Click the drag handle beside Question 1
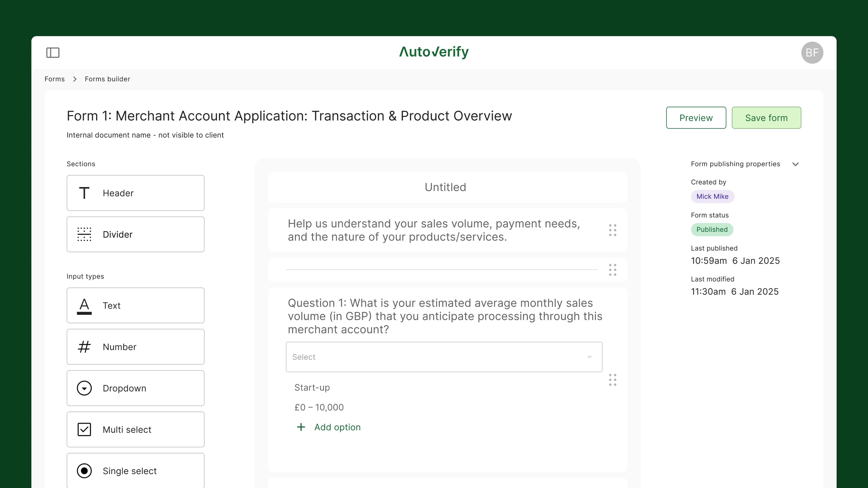The width and height of the screenshot is (868, 488). pos(612,380)
